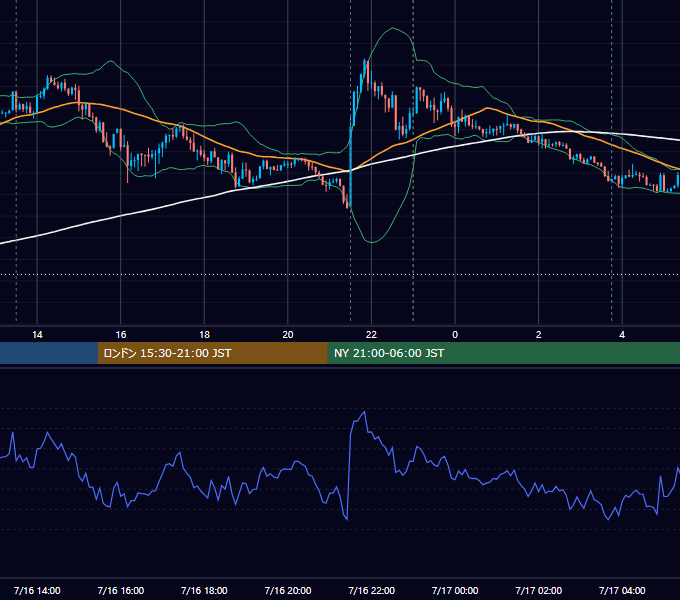Click the 7/16 18:00 date label
The height and width of the screenshot is (600, 680).
point(204,590)
